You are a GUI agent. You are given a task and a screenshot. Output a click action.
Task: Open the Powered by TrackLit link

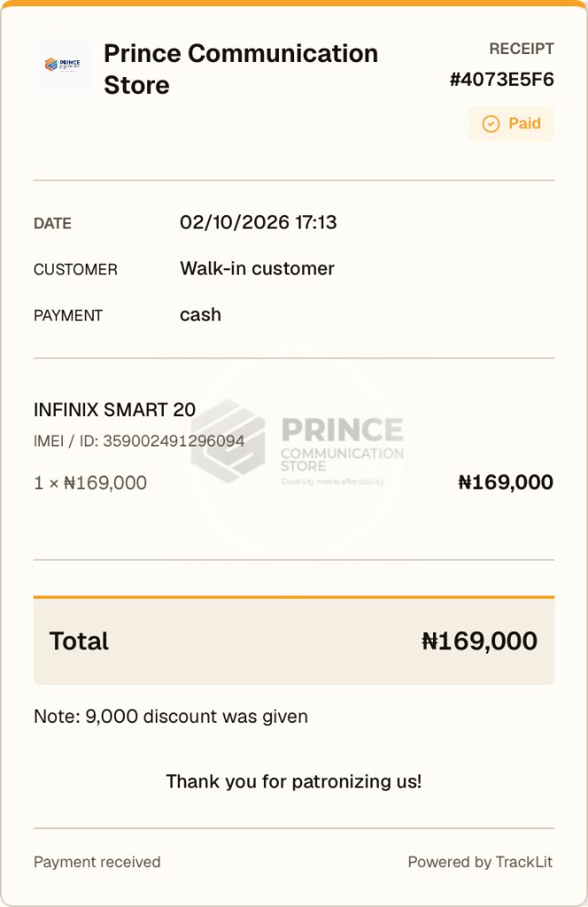coord(480,862)
